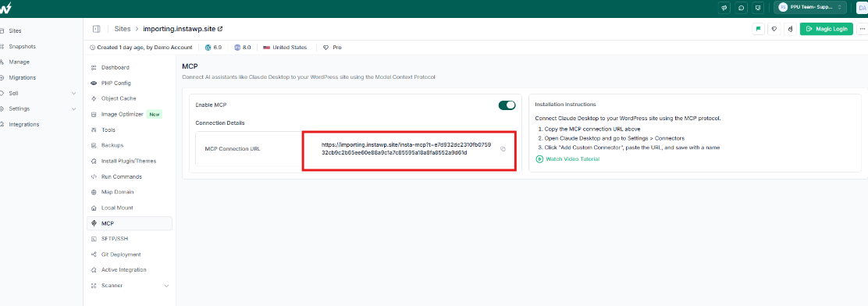Copy the MCP Connection URL using copy icon
Viewport: 868px width, 306px height.
pos(503,149)
